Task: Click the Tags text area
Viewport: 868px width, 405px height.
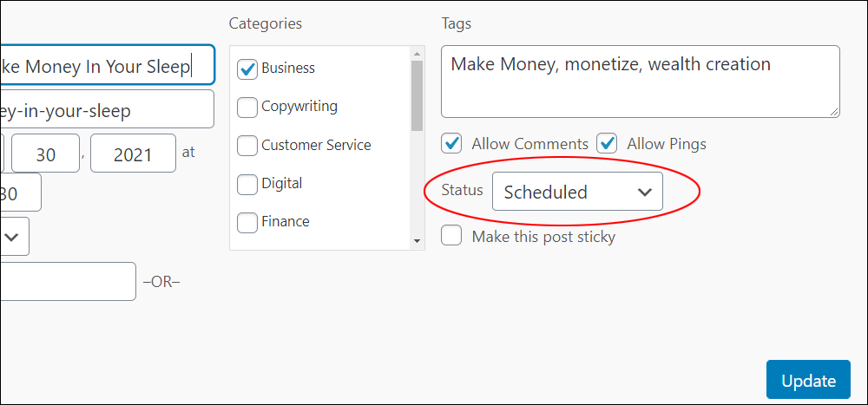Action: coord(641,82)
